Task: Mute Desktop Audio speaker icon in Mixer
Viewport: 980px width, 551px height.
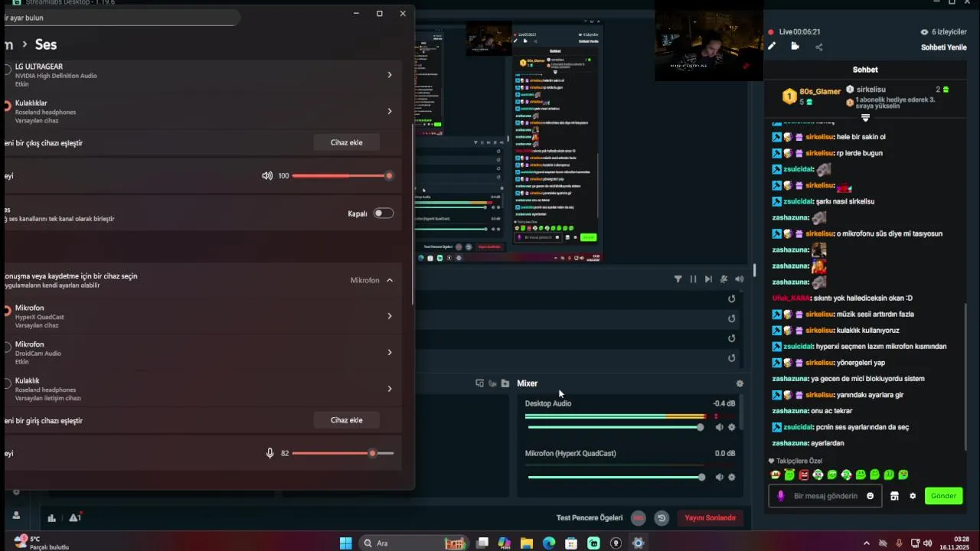Action: 719,427
